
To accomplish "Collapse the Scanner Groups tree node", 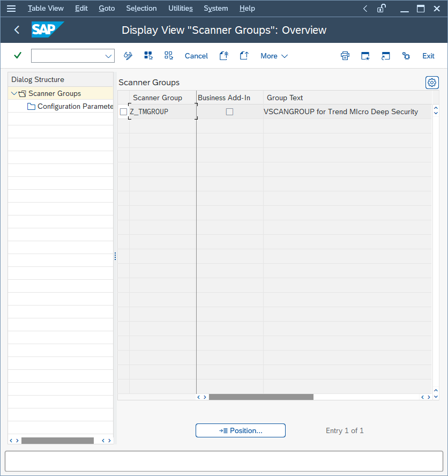I will (14, 93).
